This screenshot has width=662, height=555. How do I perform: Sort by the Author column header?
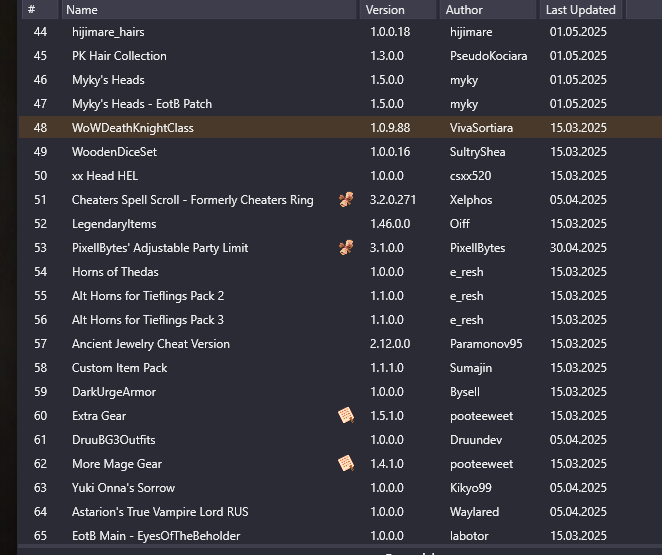pos(488,10)
